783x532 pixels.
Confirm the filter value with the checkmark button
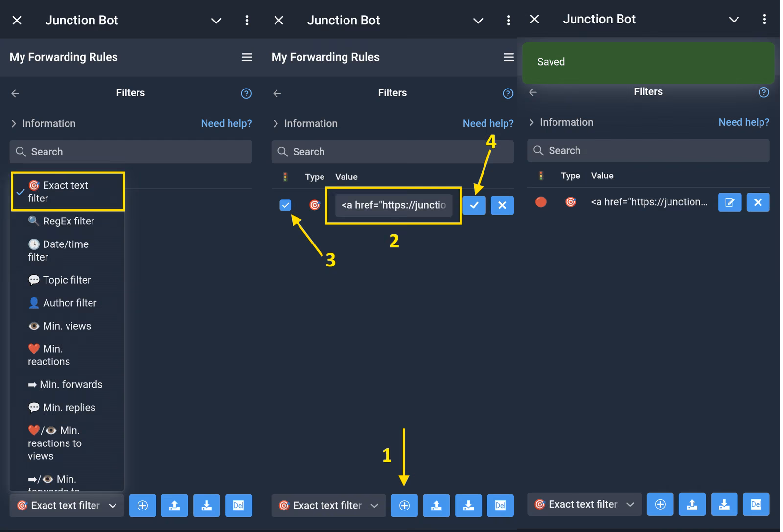(x=474, y=205)
